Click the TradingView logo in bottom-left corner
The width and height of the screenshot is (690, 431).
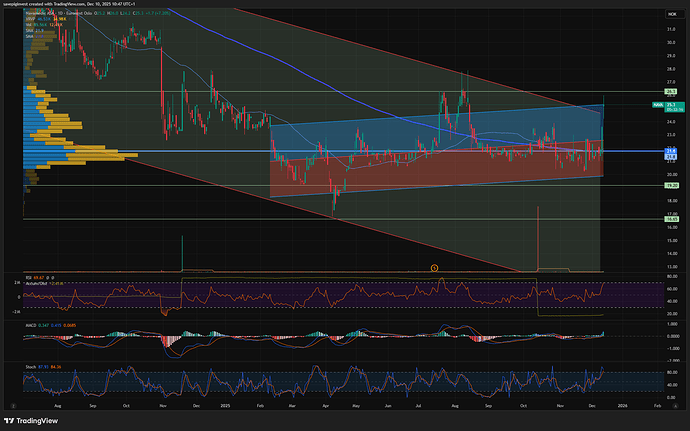click(34, 420)
